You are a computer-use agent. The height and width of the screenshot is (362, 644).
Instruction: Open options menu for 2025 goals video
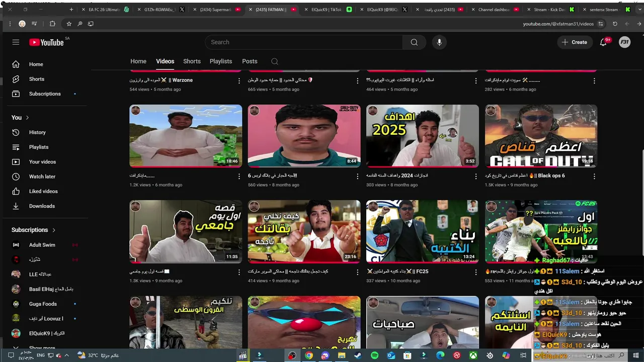click(476, 176)
